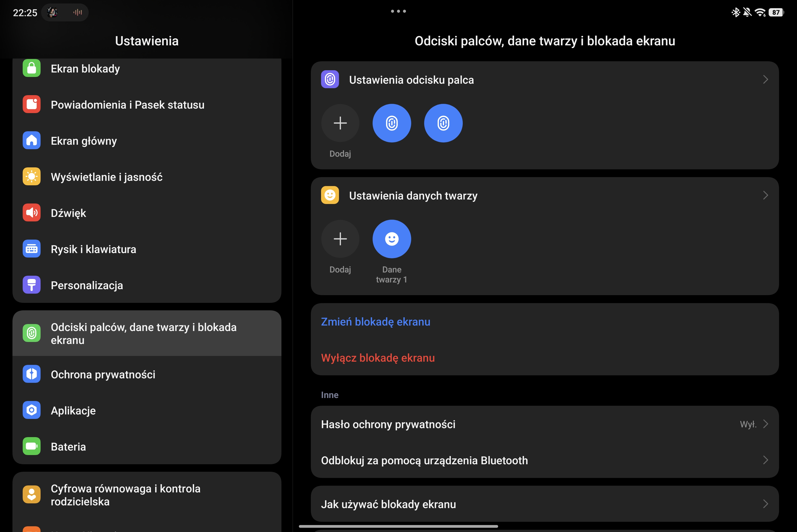This screenshot has height=532, width=797.
Task: Click the Bateria battery icon in sidebar
Action: (32, 446)
